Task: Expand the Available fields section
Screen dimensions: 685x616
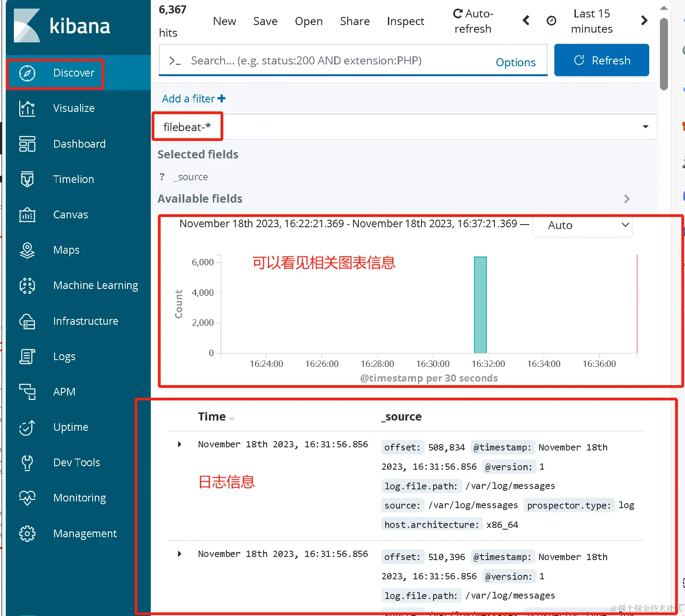Action: [627, 199]
